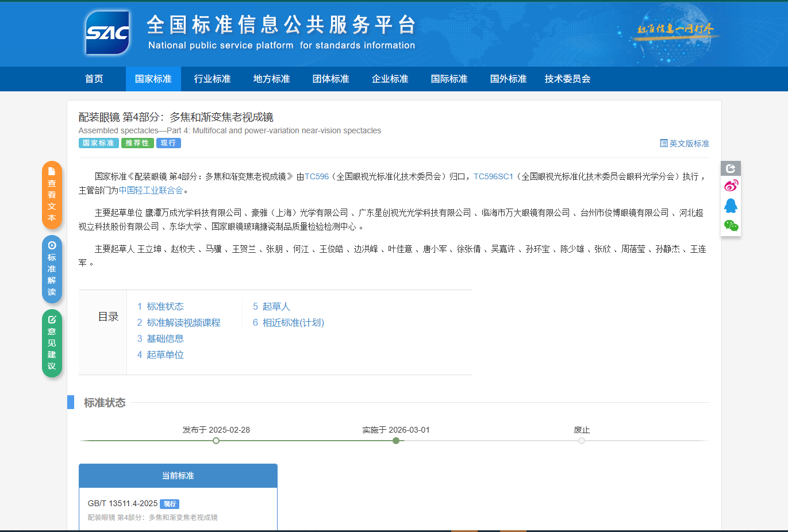The height and width of the screenshot is (532, 788).
Task: Jump to 4 起草单位 in contents
Action: [160, 354]
